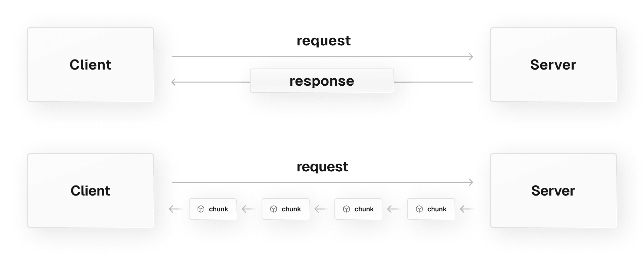
Task: Click the cube icon in the second chunk from left
Action: (274, 209)
